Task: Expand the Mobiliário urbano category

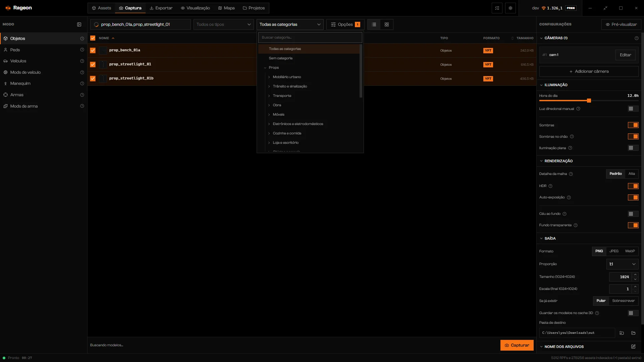Action: click(x=269, y=77)
